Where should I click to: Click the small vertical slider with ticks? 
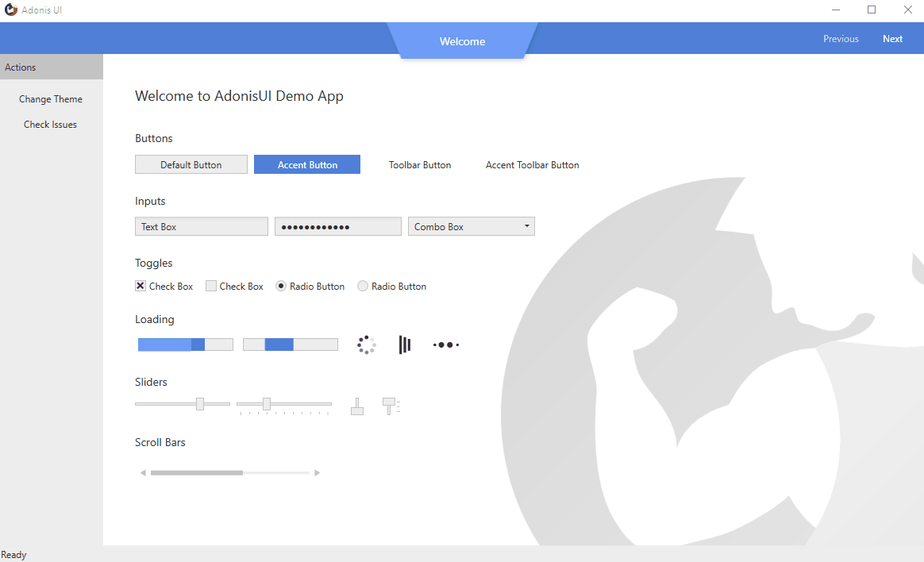(390, 406)
